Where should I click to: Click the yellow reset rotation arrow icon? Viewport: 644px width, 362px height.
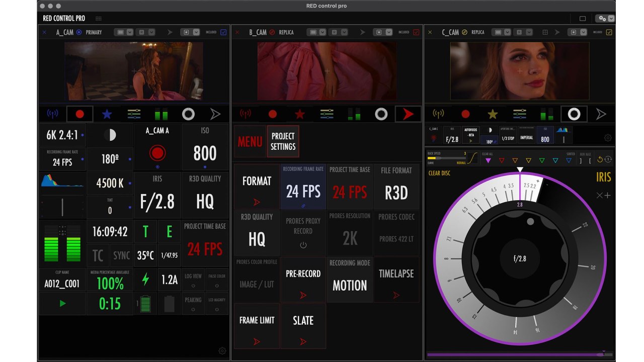point(600,160)
